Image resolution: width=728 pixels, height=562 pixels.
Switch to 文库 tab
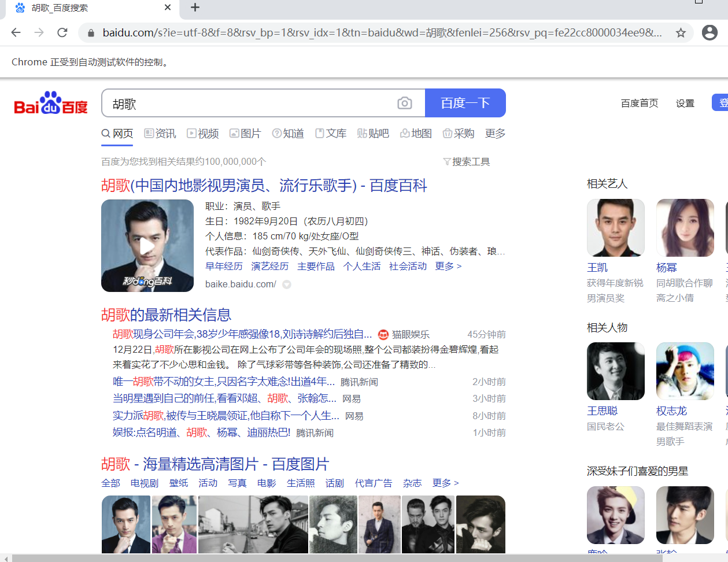(331, 134)
